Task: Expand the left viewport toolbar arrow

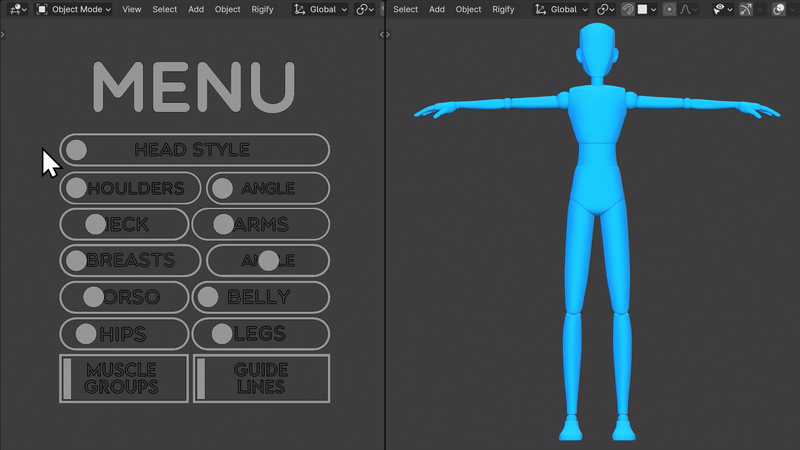Action: coord(3,34)
